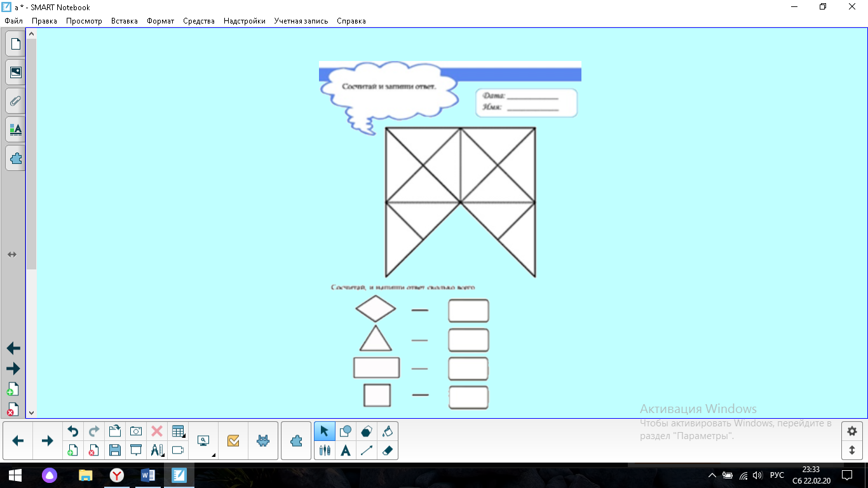Select the Text tool letter A
This screenshot has width=868, height=488.
point(346,451)
